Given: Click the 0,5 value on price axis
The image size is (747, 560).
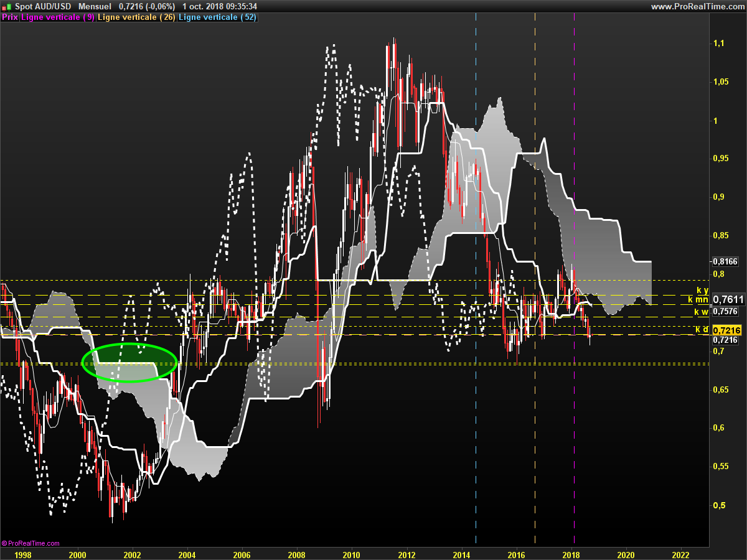Looking at the screenshot, I should [x=719, y=505].
